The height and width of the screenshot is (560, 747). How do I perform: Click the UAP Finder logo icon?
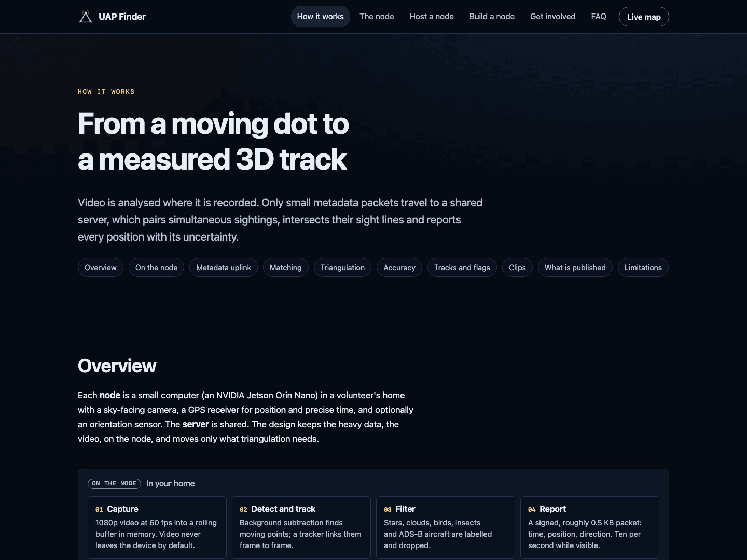pos(86,17)
